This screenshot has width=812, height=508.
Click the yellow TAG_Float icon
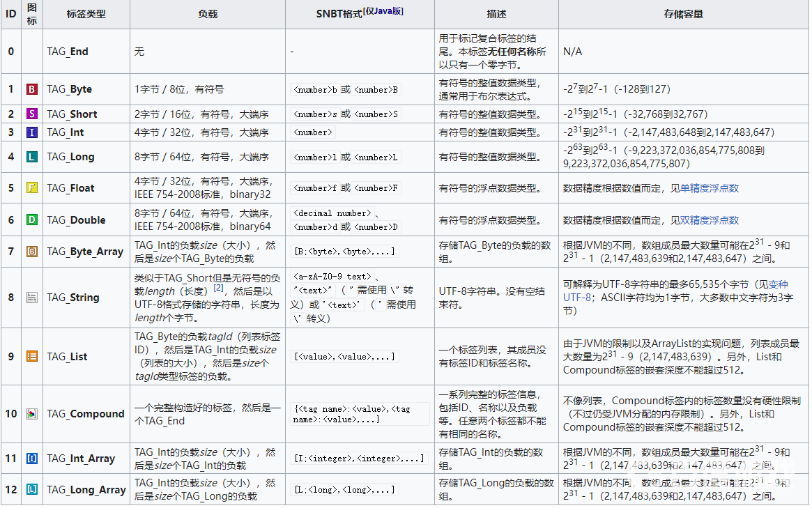coord(32,188)
